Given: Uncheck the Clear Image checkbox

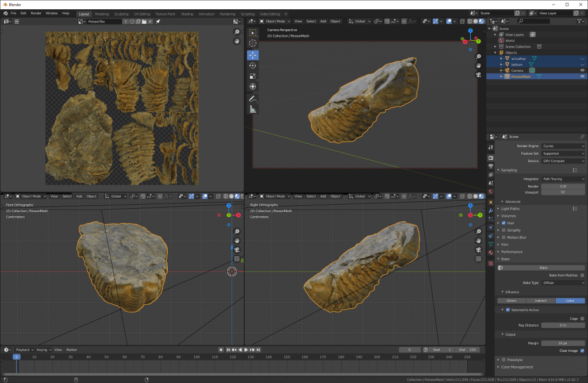Looking at the screenshot, I should point(582,350).
